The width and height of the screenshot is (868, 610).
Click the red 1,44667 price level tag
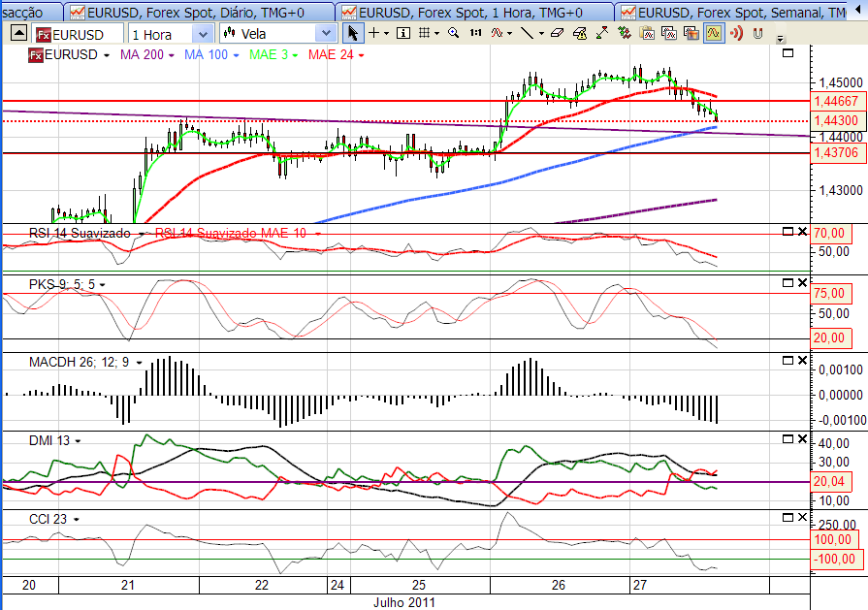coord(836,101)
